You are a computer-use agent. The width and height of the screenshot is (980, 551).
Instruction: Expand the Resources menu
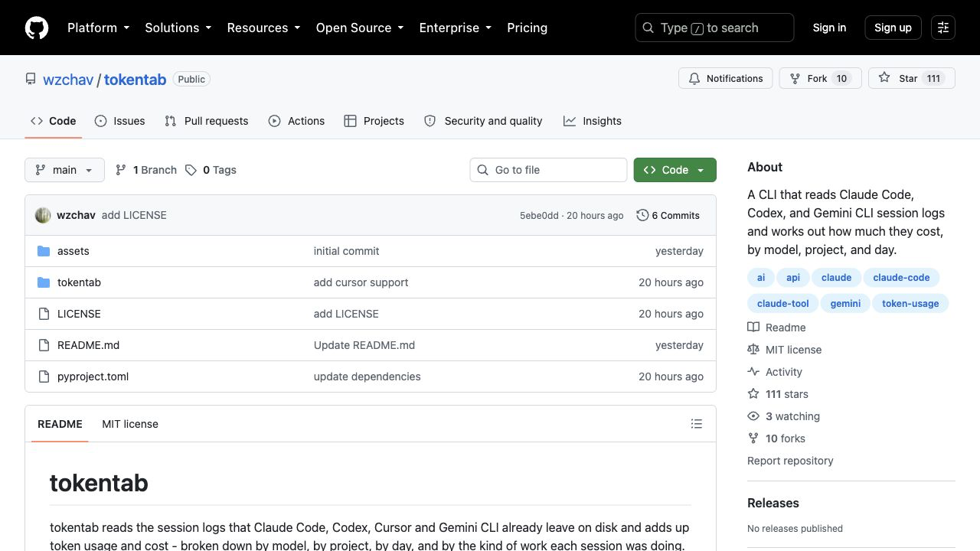[x=263, y=28]
